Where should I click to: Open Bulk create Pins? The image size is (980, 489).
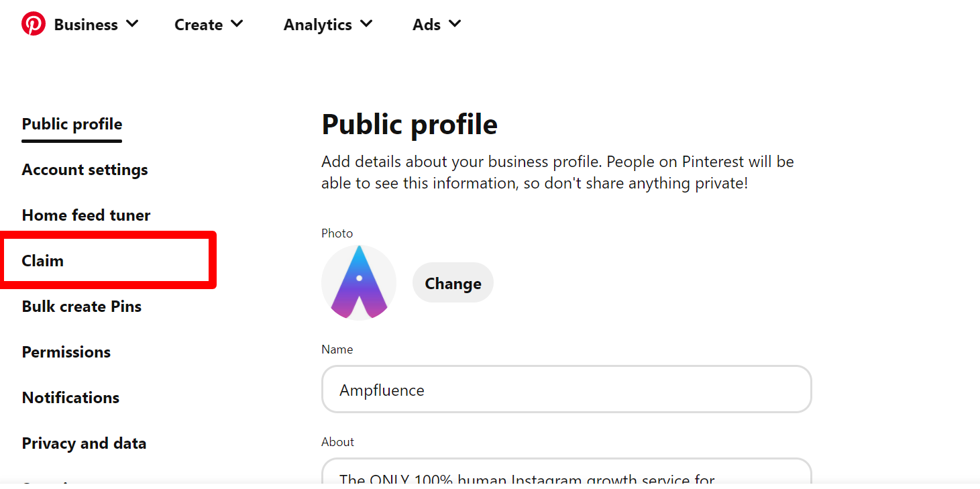coord(82,307)
